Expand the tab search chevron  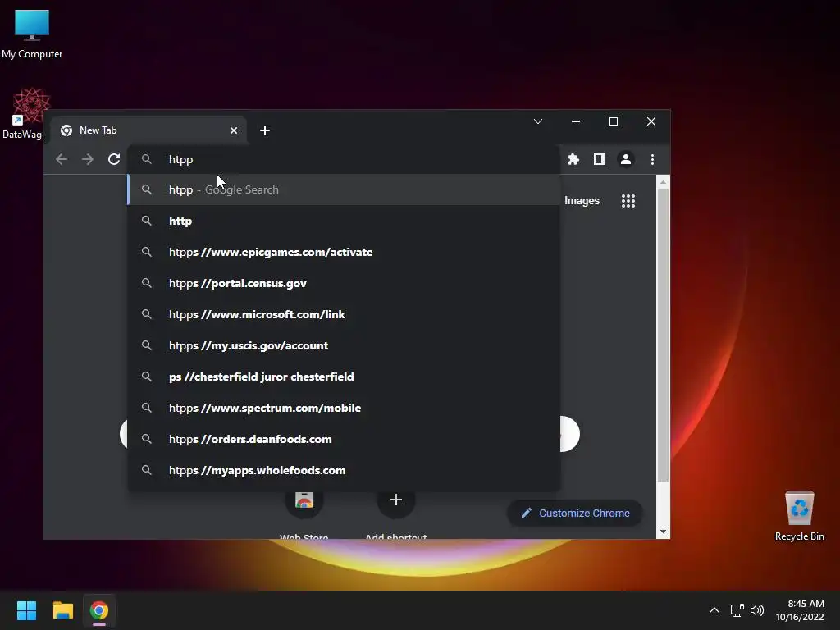tap(538, 121)
